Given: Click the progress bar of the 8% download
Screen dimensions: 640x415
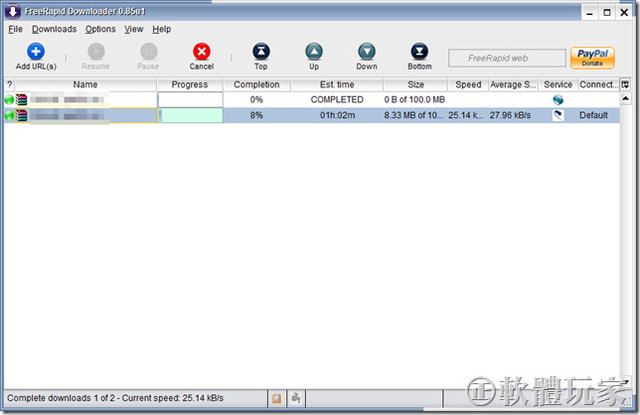Looking at the screenshot, I should 190,115.
